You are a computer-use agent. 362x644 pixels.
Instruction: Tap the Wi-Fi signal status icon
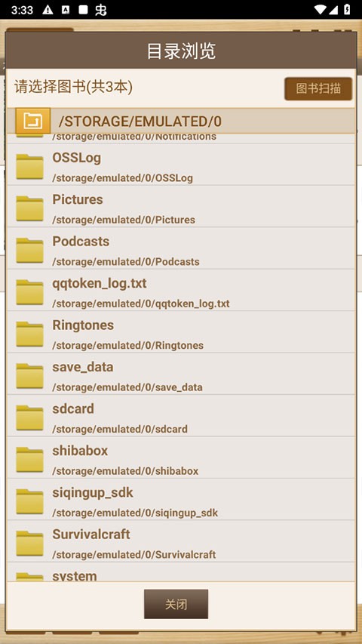pos(321,10)
